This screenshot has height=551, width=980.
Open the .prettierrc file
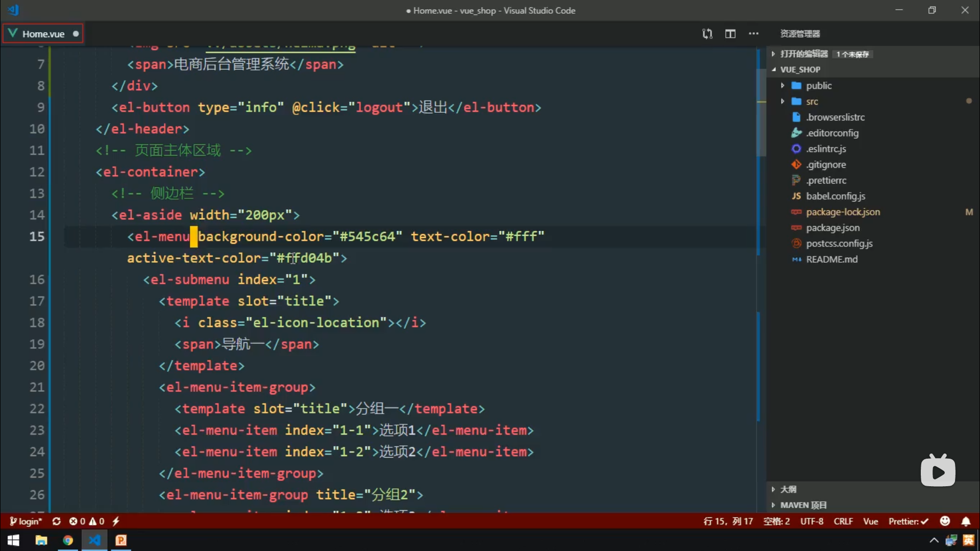[x=826, y=180]
